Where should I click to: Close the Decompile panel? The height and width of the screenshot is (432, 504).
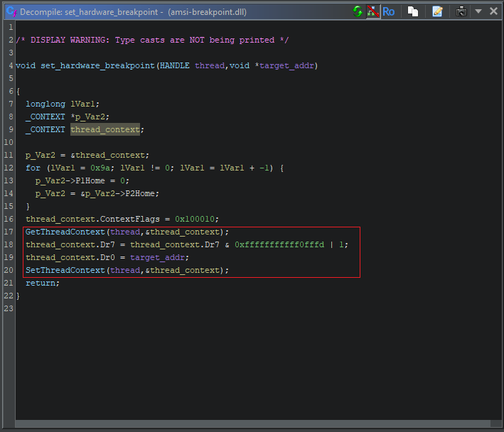pos(493,11)
